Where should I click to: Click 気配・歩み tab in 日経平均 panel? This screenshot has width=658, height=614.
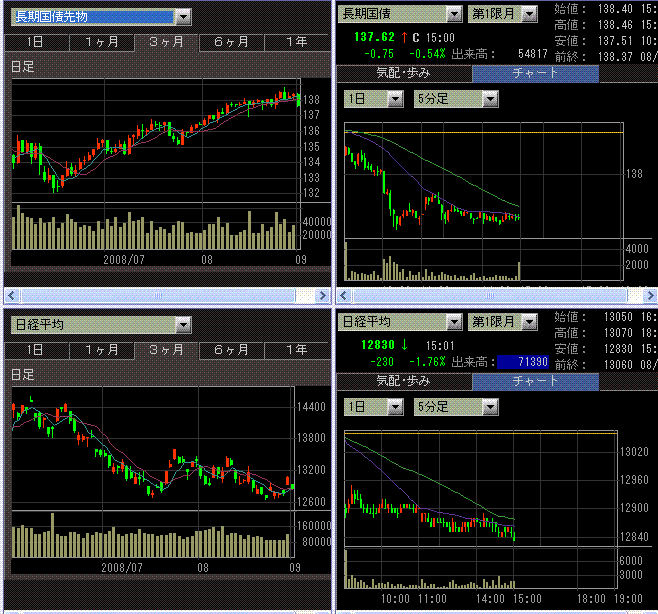(x=403, y=381)
